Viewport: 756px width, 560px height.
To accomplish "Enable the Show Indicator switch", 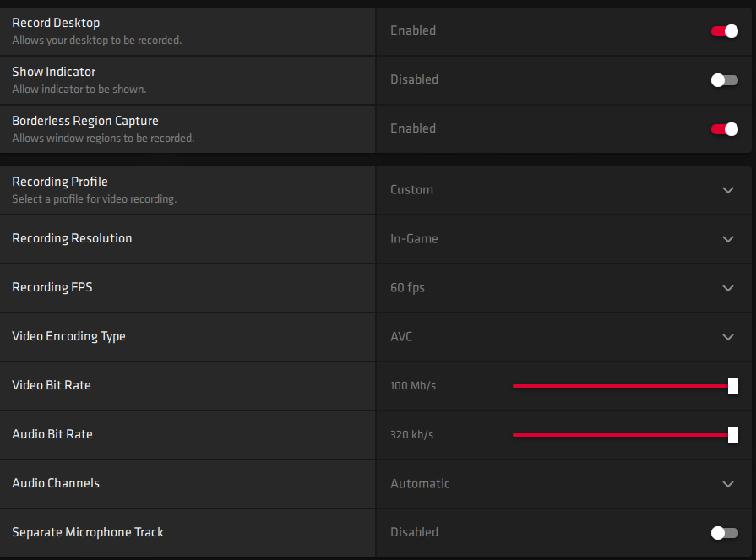I will pyautogui.click(x=724, y=80).
